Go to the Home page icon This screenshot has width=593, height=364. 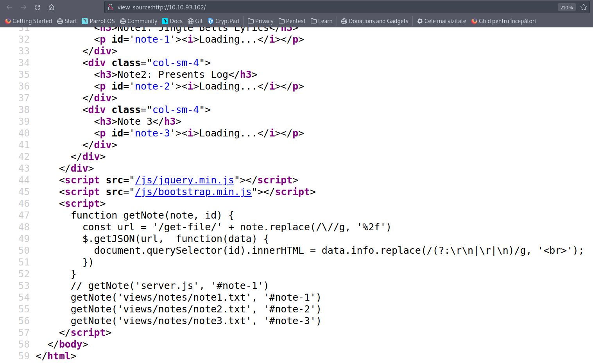(51, 7)
